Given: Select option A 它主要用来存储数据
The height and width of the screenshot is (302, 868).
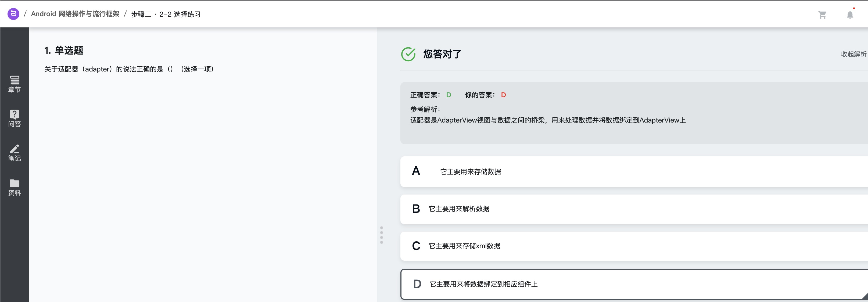Looking at the screenshot, I should point(634,172).
